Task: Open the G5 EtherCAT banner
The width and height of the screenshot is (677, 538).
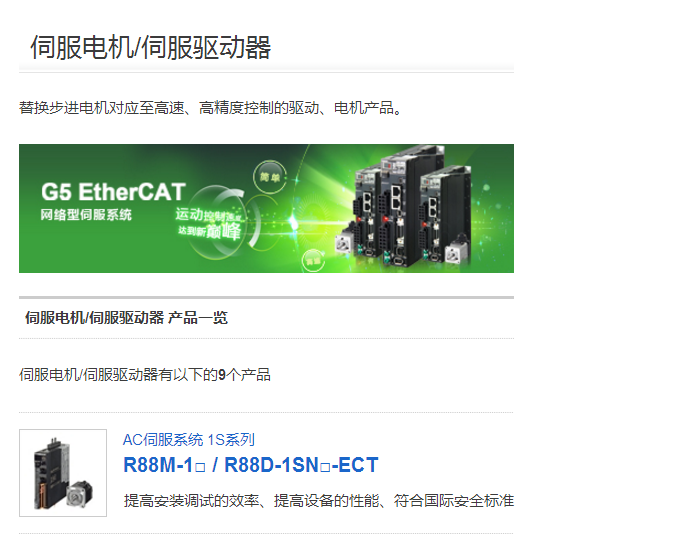Action: [266, 208]
